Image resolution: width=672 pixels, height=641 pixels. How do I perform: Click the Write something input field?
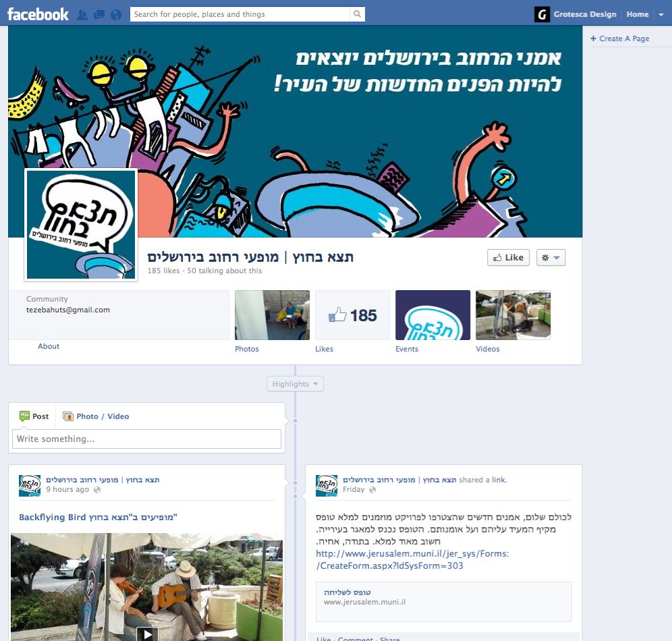tap(146, 439)
